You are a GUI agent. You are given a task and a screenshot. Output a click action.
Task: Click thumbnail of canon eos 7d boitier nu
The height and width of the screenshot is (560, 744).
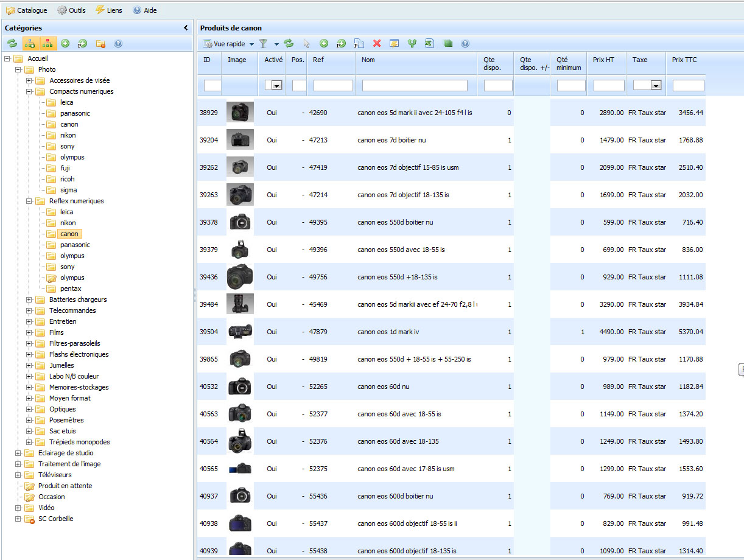tap(240, 140)
